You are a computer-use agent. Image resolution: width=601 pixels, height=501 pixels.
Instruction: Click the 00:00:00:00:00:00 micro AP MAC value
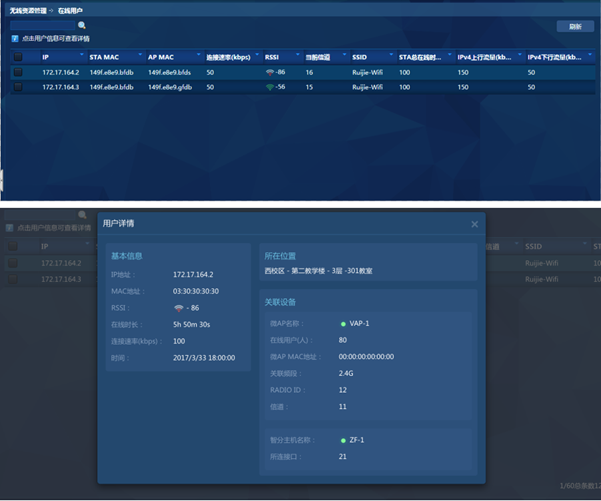366,357
